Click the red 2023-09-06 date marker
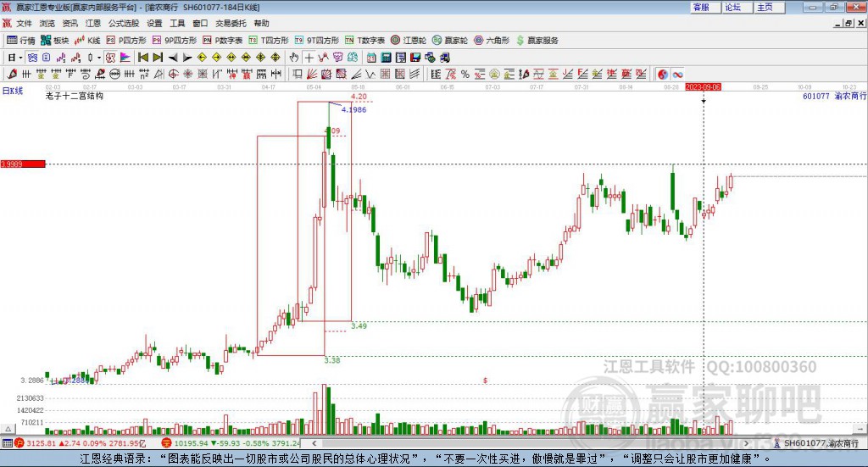The height and width of the screenshot is (467, 868). 703,86
